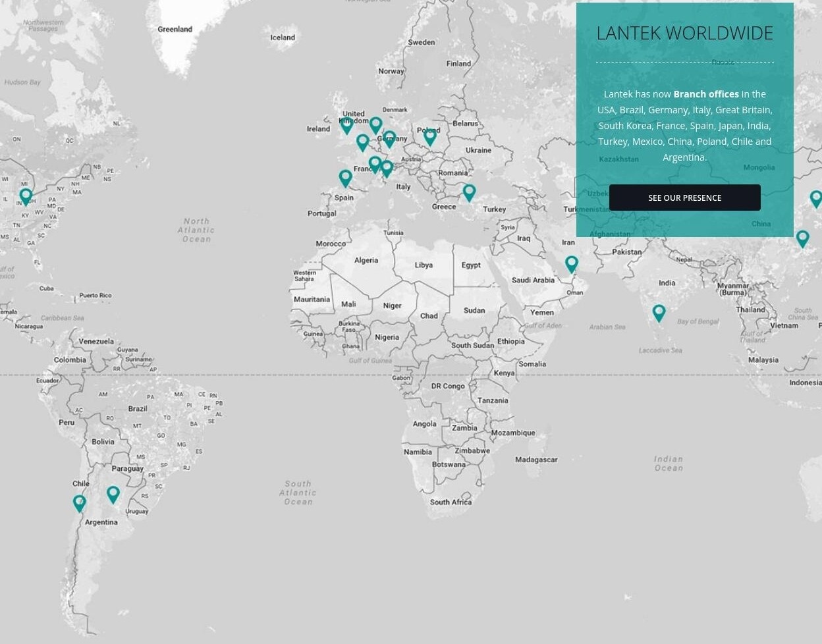The width and height of the screenshot is (822, 644).
Task: Click the LANTEK WORLDWIDE heading
Action: tap(685, 33)
